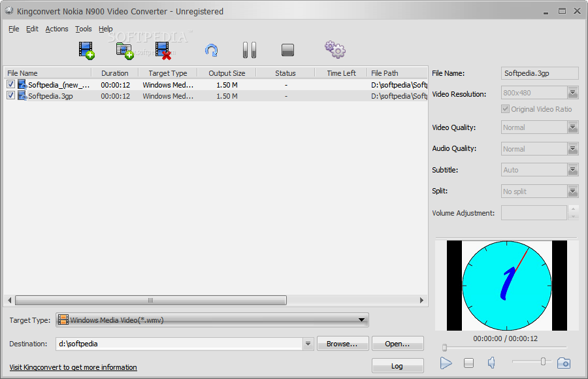Click the Add Video File toolbar icon
This screenshot has width=588, height=379.
coord(86,50)
